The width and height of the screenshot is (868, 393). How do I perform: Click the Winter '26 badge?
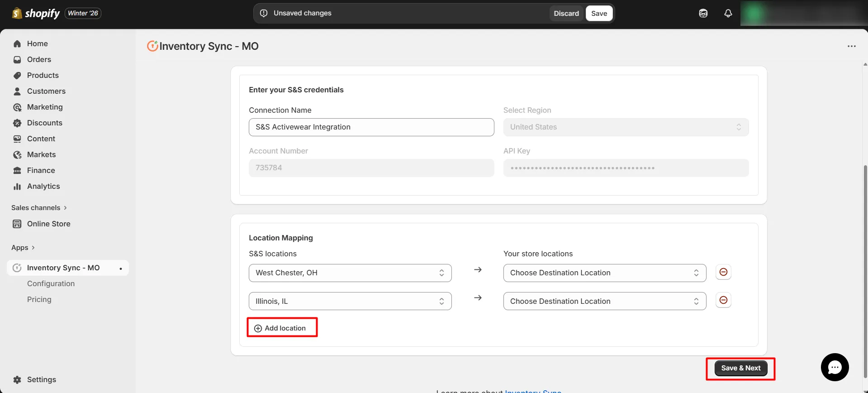click(83, 13)
